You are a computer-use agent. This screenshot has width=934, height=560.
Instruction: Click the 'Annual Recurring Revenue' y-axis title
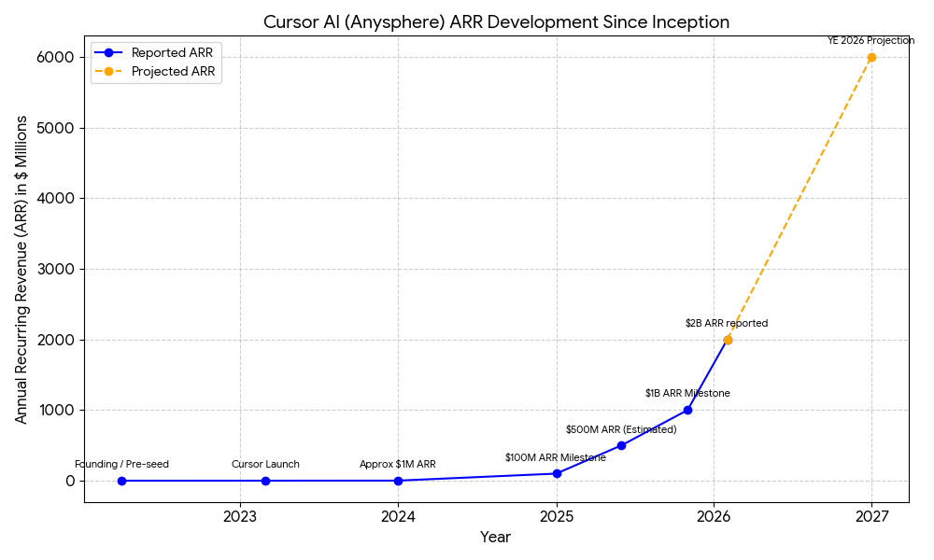(21, 270)
